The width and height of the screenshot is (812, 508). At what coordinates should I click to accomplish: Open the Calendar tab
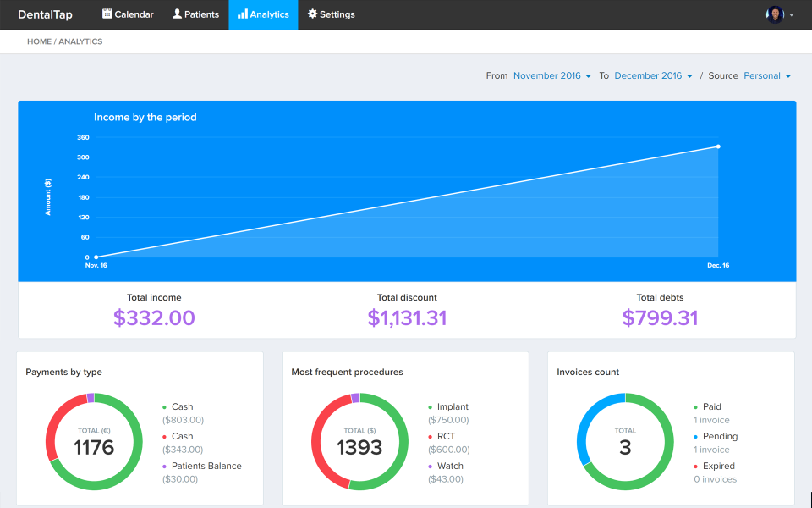pos(128,14)
